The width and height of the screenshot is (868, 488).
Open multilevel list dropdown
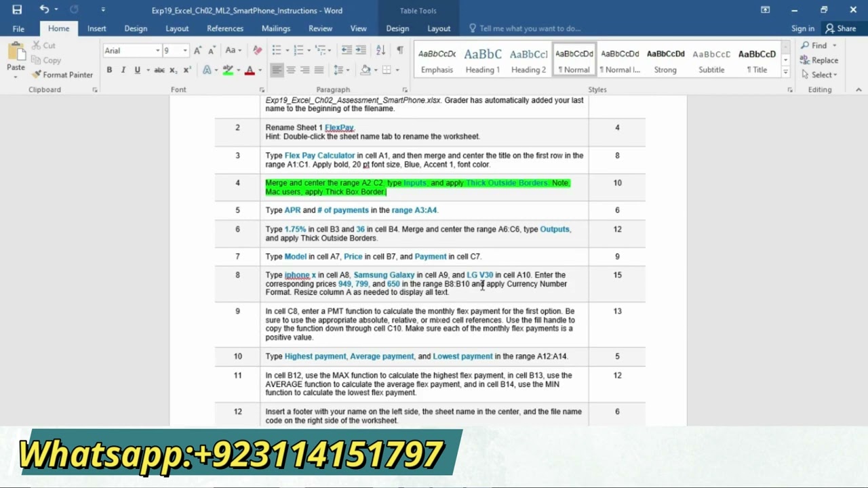[x=323, y=50]
